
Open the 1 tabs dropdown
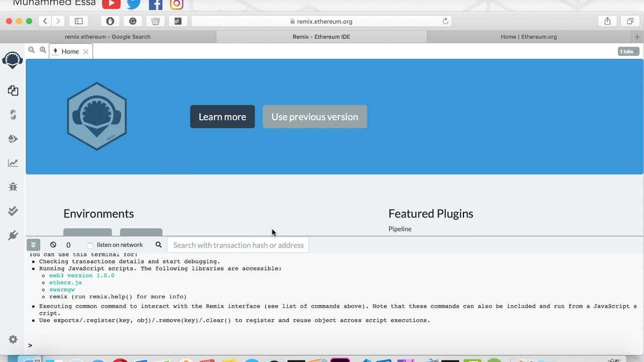[x=628, y=51]
